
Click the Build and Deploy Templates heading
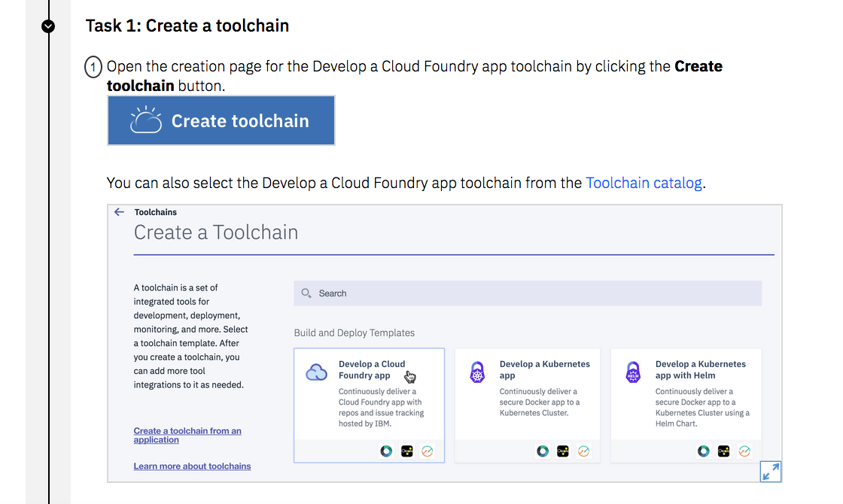coord(354,332)
